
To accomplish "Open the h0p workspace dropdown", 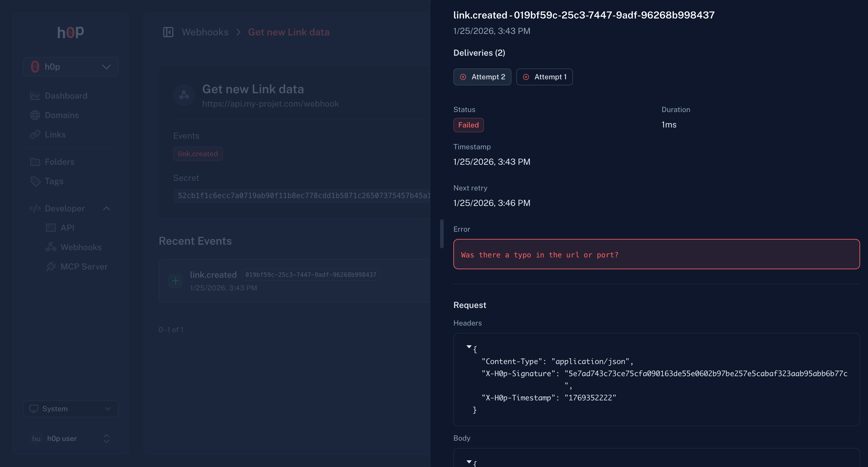I will [71, 66].
